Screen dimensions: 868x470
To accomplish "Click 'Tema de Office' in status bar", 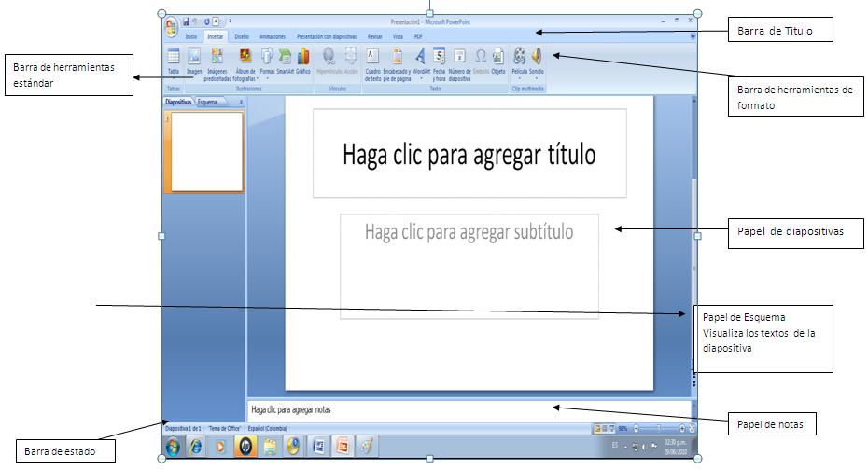I will point(225,429).
